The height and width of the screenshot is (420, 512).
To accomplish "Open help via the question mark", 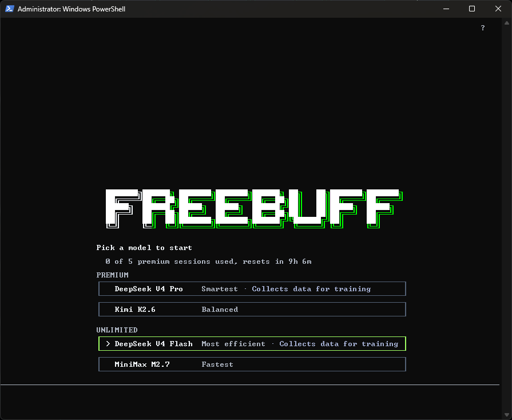I will pyautogui.click(x=483, y=28).
